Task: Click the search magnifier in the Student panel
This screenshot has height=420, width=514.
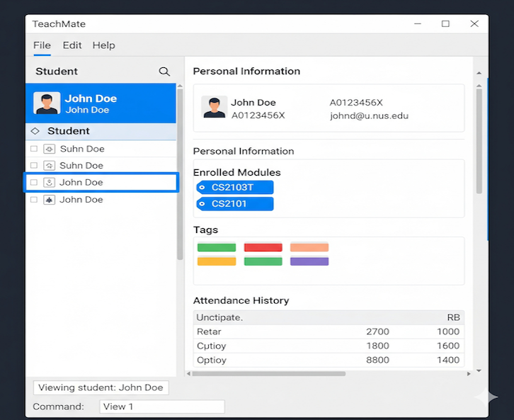Action: (x=164, y=72)
